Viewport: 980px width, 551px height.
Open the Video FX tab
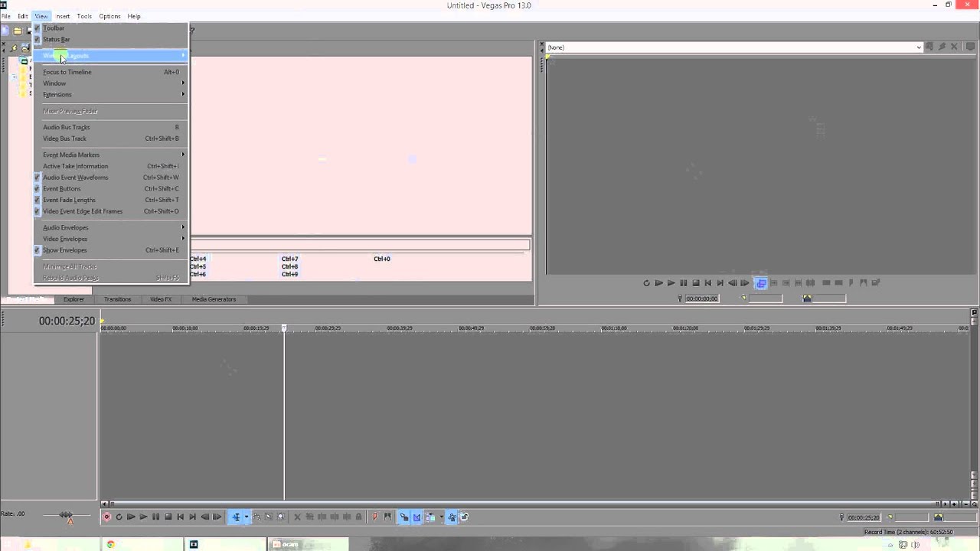161,299
